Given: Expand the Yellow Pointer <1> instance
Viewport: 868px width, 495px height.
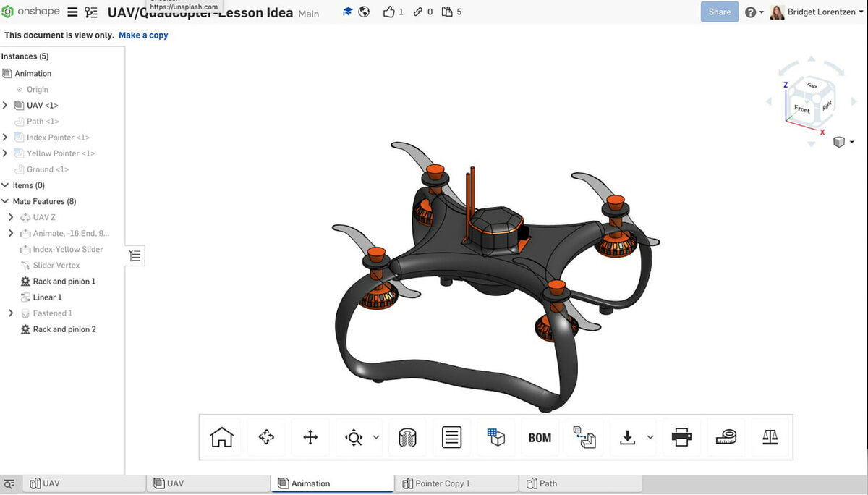Looking at the screenshot, I should [x=5, y=153].
